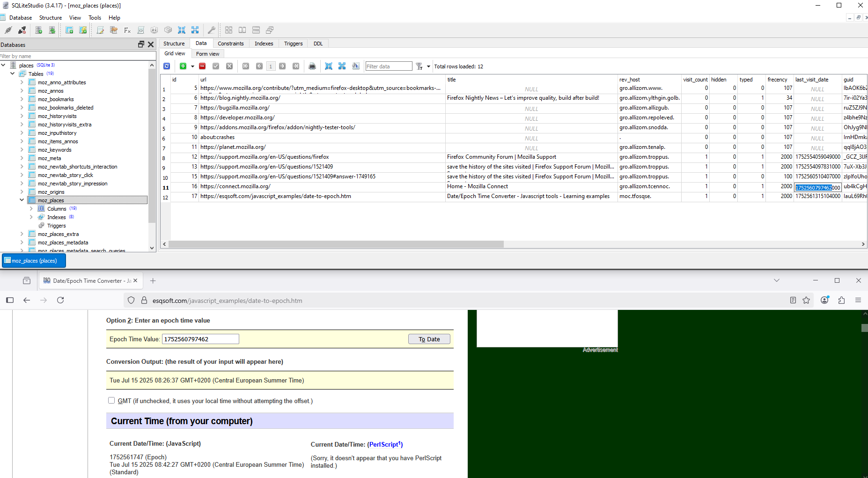Viewport: 868px width, 478px height.
Task: Expand the Indexes node under moz_places
Action: coord(31,217)
